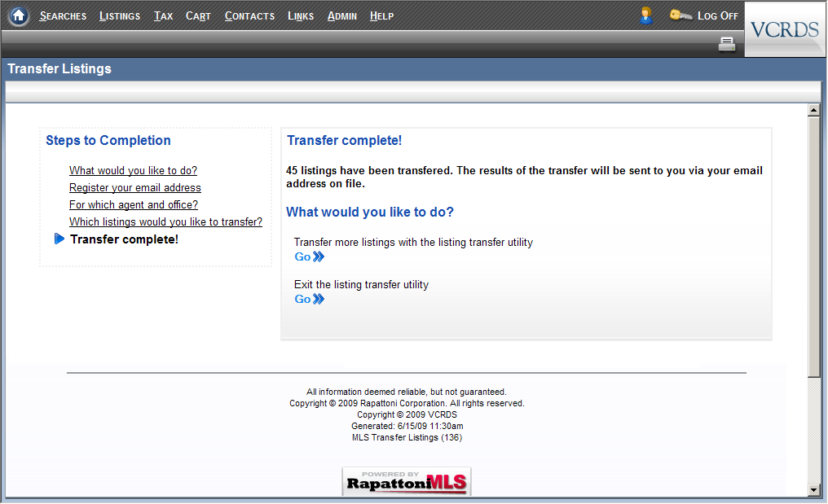Open 'Register your email address' step
828x504 pixels.
pos(135,187)
